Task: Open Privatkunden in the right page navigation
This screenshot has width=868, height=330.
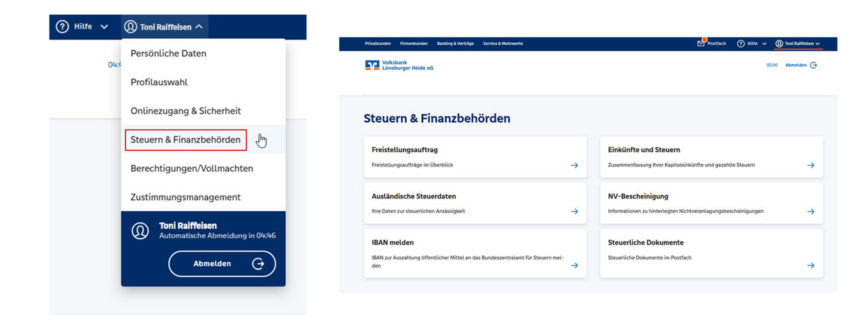Action: (x=378, y=43)
